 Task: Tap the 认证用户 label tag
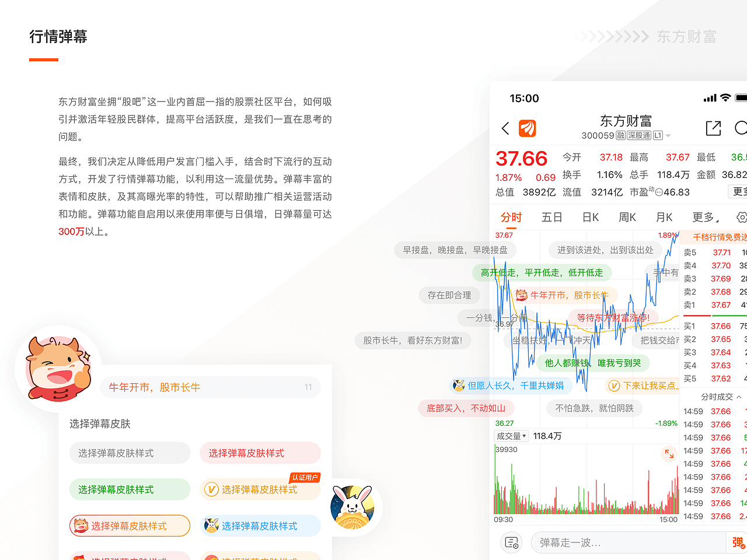coord(305,477)
